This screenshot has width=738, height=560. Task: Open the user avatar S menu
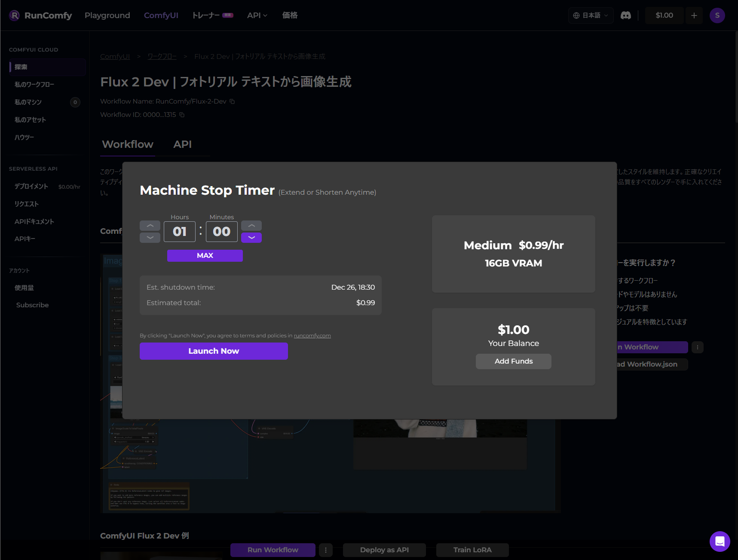pyautogui.click(x=717, y=15)
